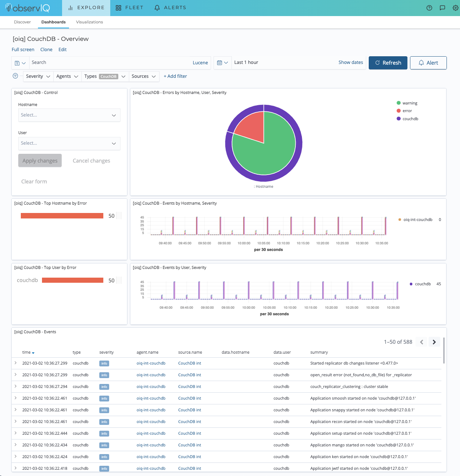The width and height of the screenshot is (460, 476).
Task: Click the red error pie slice
Action: pos(252,128)
